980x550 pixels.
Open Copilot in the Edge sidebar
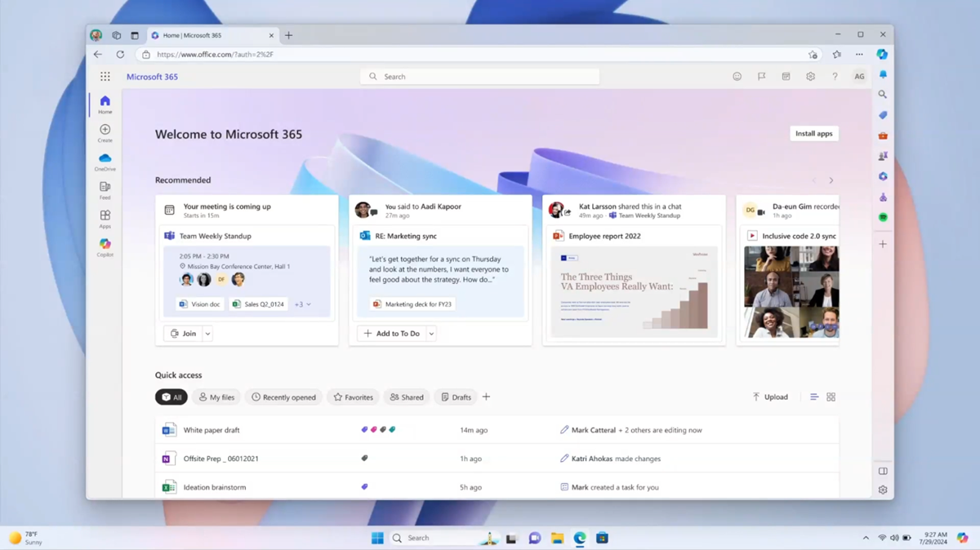[882, 54]
